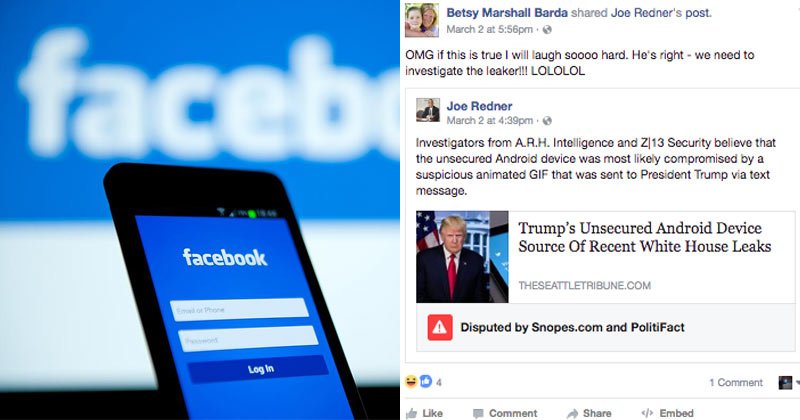800x420 pixels.
Task: Click the Like thumbs-up icon
Action: 411,413
